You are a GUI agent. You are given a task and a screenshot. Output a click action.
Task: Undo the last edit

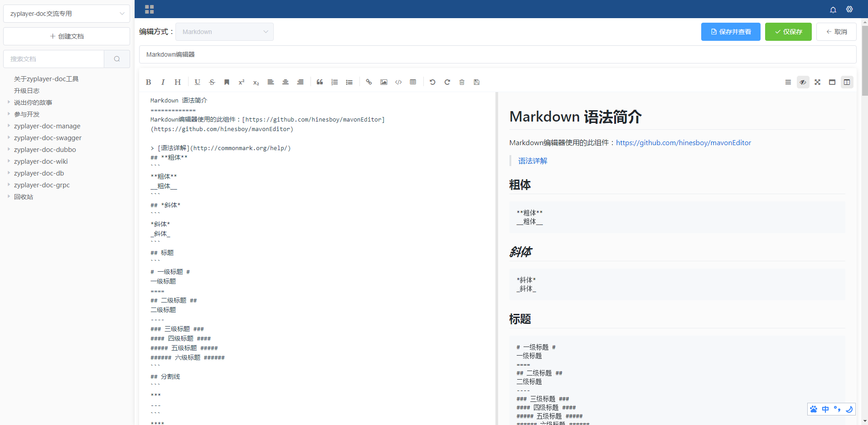[x=432, y=82]
